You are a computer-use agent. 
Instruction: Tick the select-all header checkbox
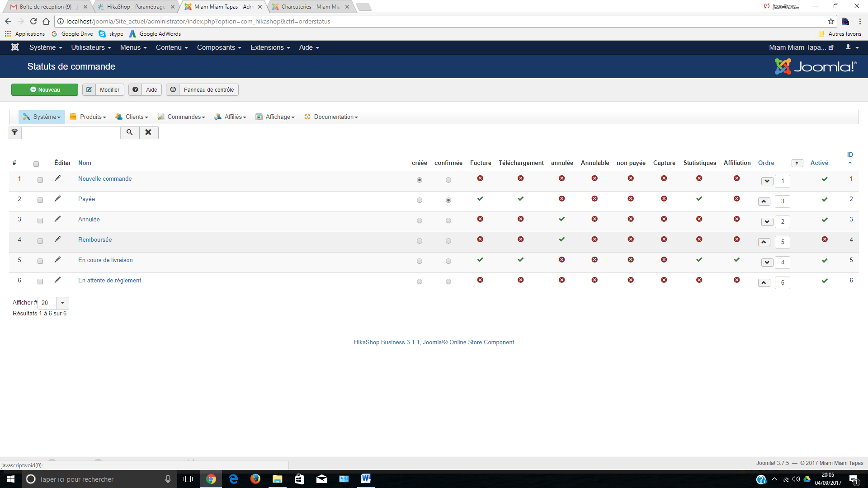[x=36, y=164]
